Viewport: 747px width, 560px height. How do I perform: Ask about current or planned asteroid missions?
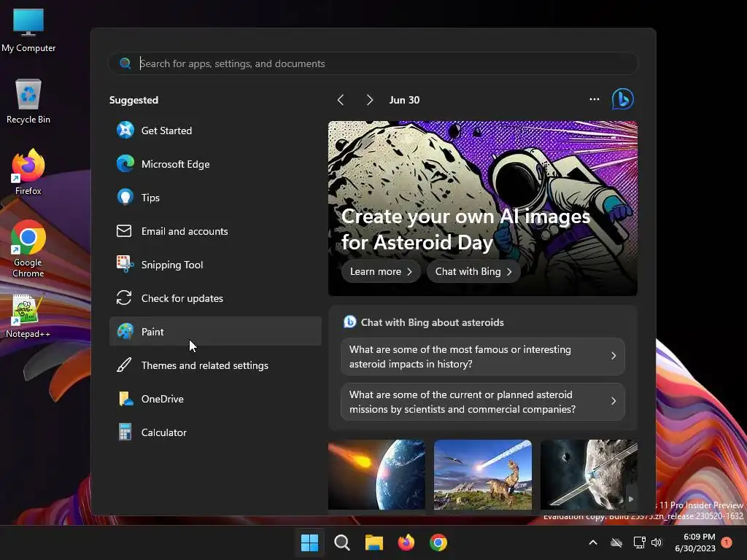pyautogui.click(x=483, y=402)
